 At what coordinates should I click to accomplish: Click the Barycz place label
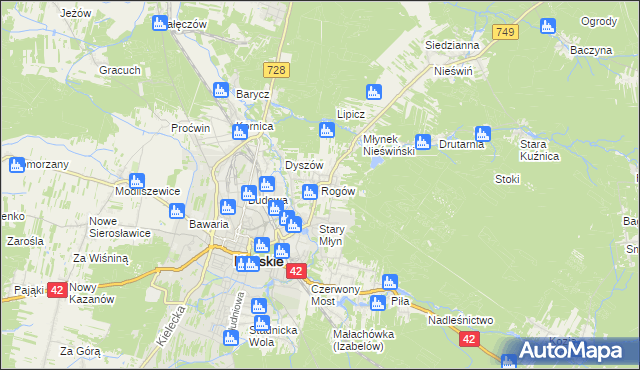pos(253,94)
